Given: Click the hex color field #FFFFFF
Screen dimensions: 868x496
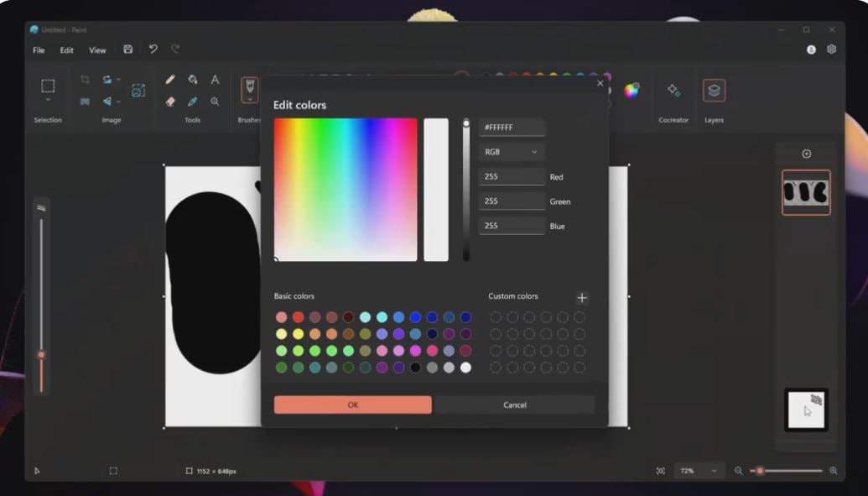Looking at the screenshot, I should coord(512,128).
